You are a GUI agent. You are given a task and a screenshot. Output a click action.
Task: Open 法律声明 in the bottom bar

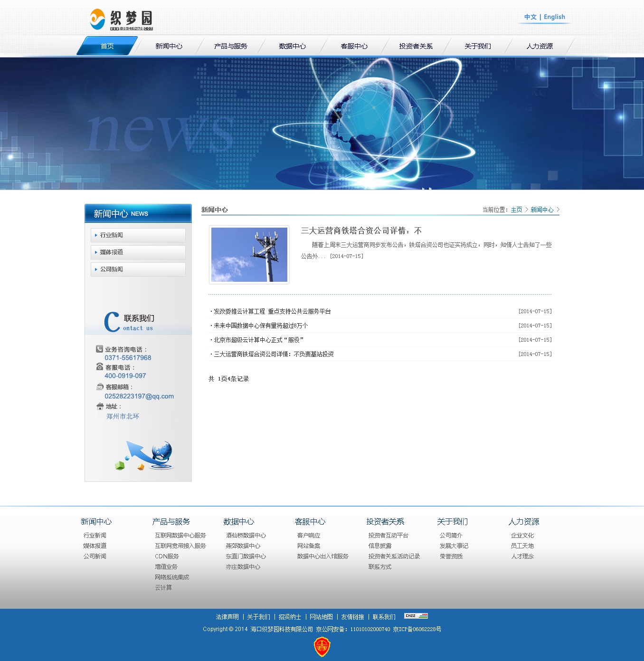tap(227, 617)
